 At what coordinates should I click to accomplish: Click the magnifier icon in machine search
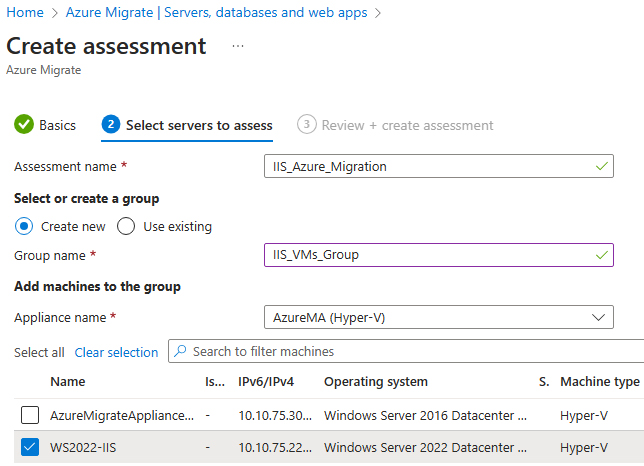pos(180,351)
